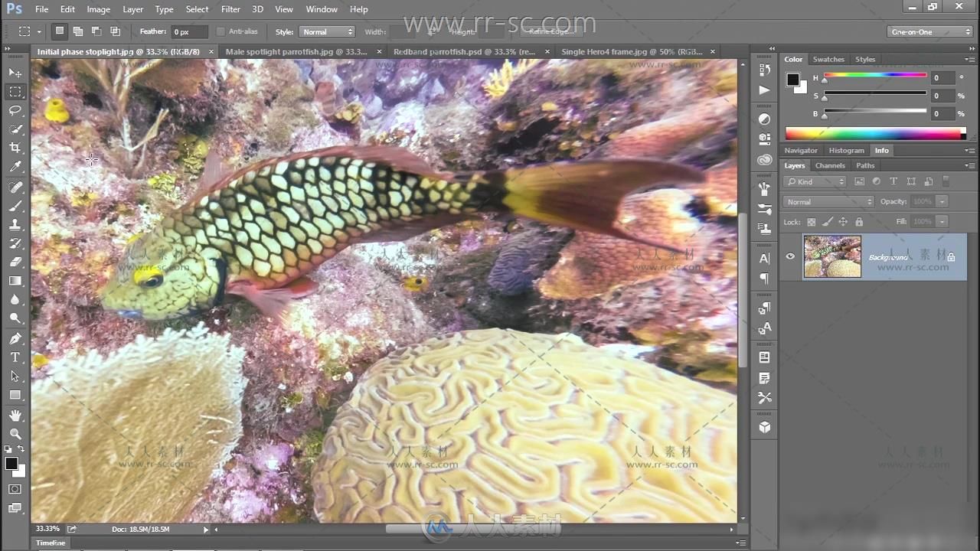
Task: Open the marquee tool preset picker arrow
Action: pos(39,32)
